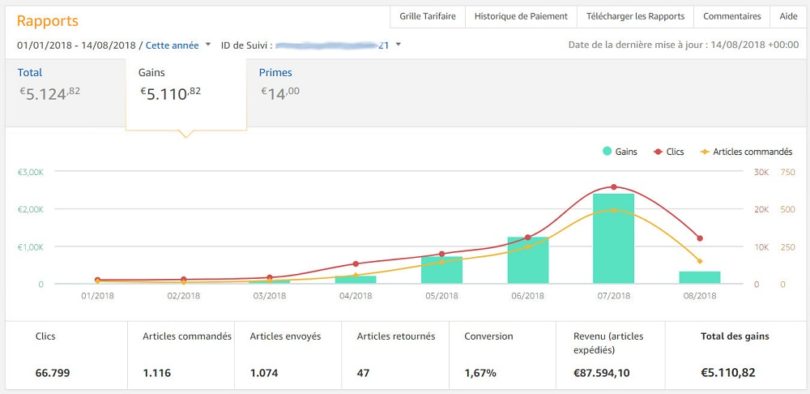Image resolution: width=810 pixels, height=394 pixels.
Task: Open the Aide menu item
Action: click(788, 16)
